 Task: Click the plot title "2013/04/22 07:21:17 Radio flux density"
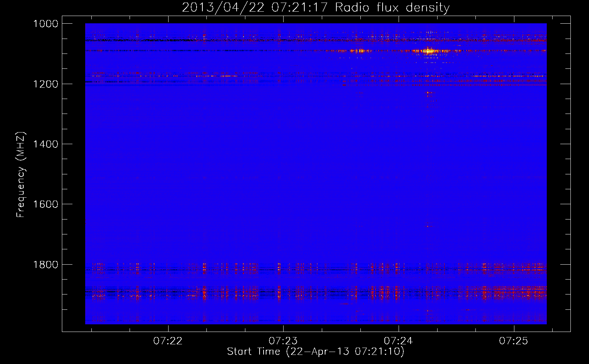(x=316, y=7)
